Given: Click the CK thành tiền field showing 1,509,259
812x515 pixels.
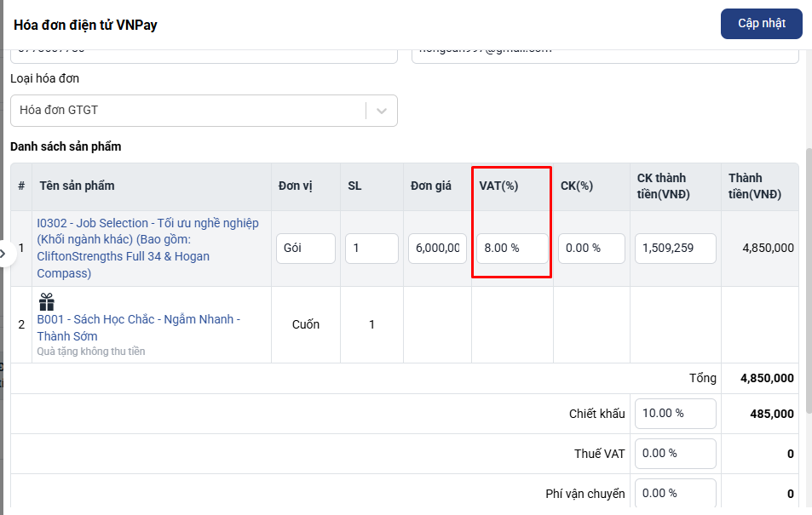Looking at the screenshot, I should (675, 249).
